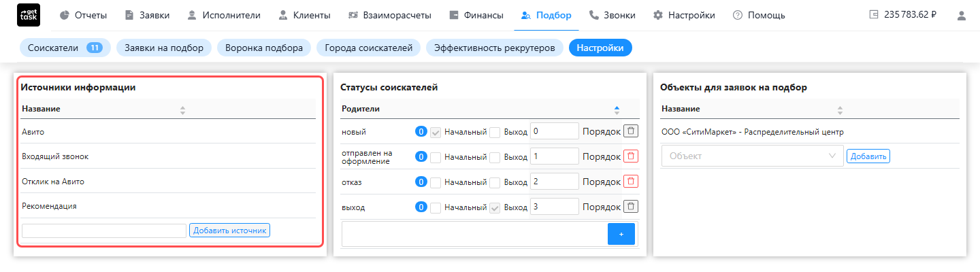Click Добавить источник button
Viewport: 980px width, 272px height.
point(229,231)
